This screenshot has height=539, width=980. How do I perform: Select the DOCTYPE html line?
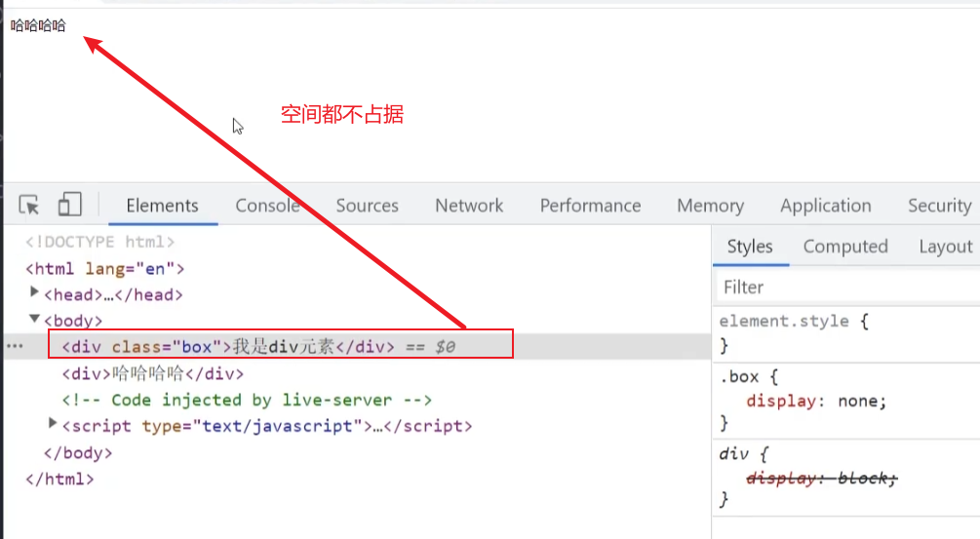99,242
